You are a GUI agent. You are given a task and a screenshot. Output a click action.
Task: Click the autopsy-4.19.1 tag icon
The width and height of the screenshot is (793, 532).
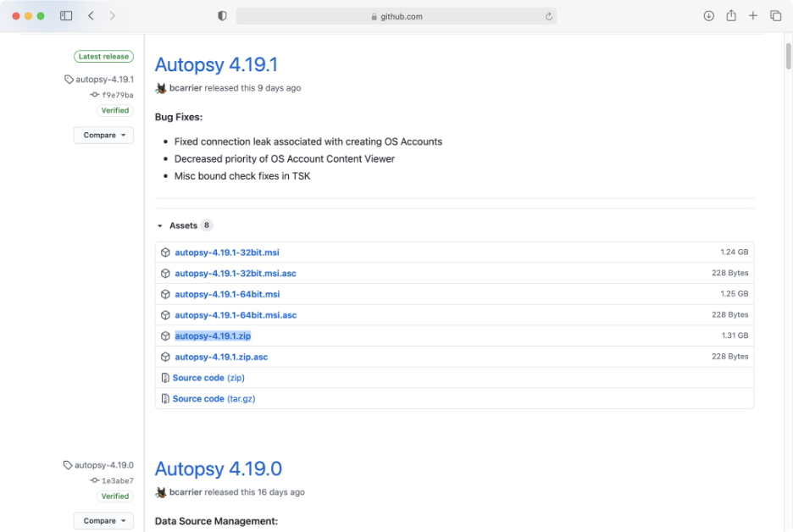click(69, 80)
